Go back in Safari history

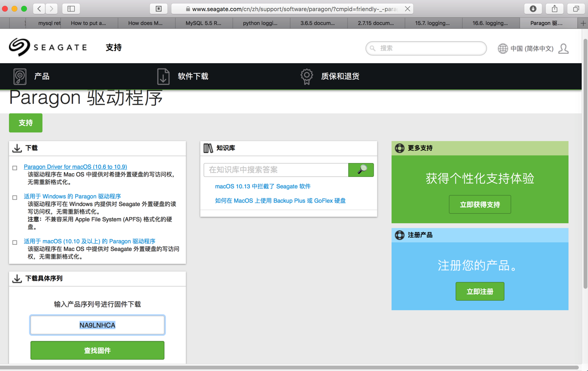[39, 9]
